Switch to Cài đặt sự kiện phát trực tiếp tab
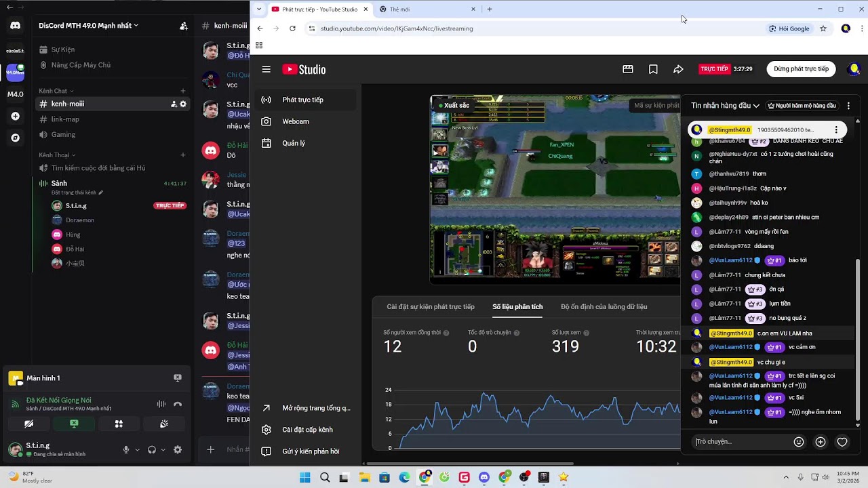Screen dimensions: 868x488 tap(431, 307)
